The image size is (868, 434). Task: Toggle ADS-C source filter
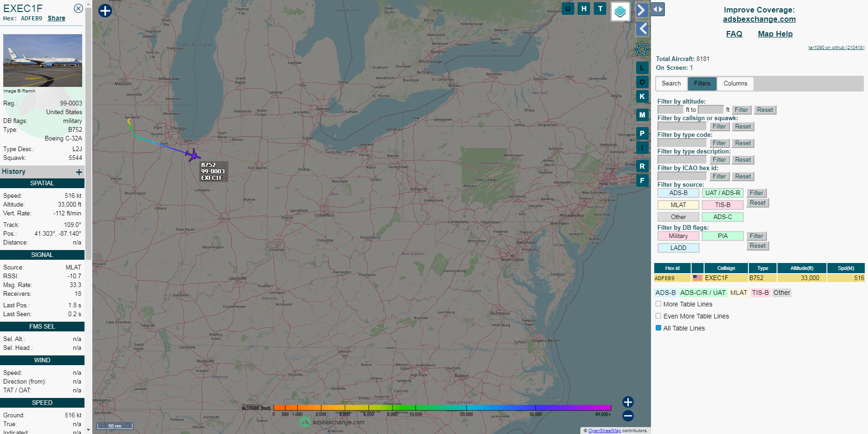coord(723,217)
